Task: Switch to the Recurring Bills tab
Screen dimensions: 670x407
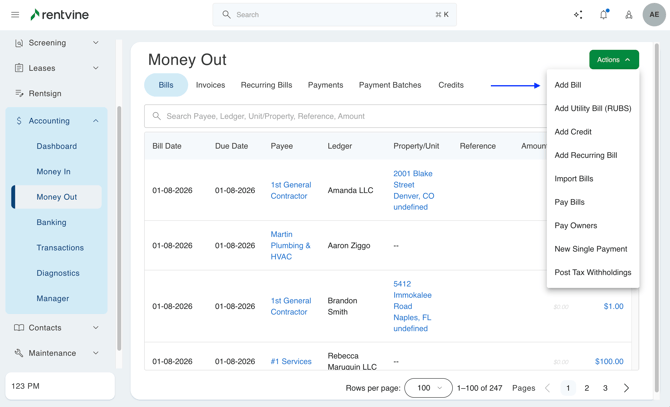Action: 266,85
